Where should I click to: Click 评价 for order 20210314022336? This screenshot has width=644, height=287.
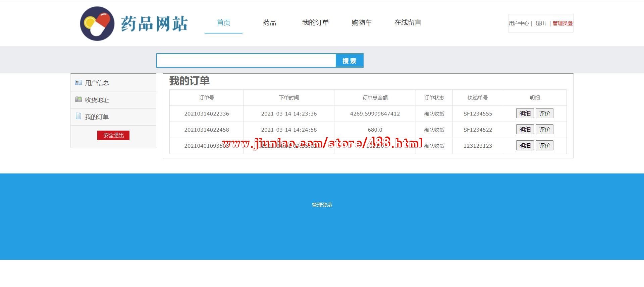tap(544, 114)
